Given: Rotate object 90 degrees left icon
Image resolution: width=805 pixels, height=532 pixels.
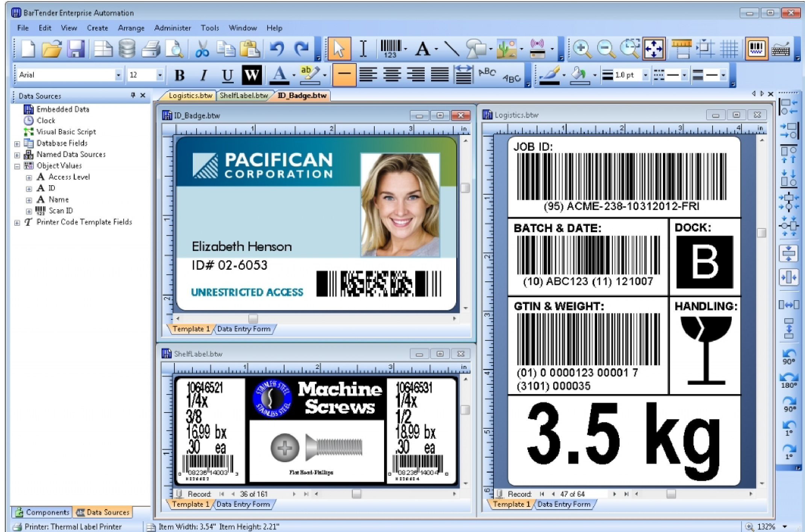Looking at the screenshot, I should coord(789,357).
